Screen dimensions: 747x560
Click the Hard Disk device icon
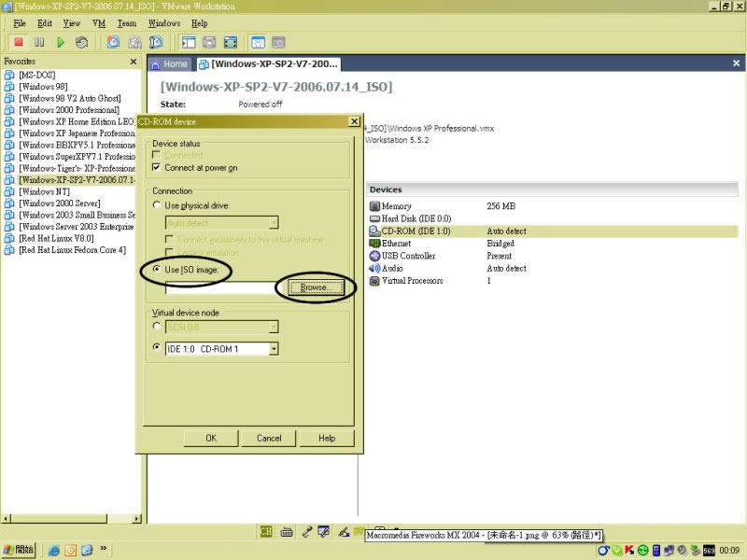[375, 218]
